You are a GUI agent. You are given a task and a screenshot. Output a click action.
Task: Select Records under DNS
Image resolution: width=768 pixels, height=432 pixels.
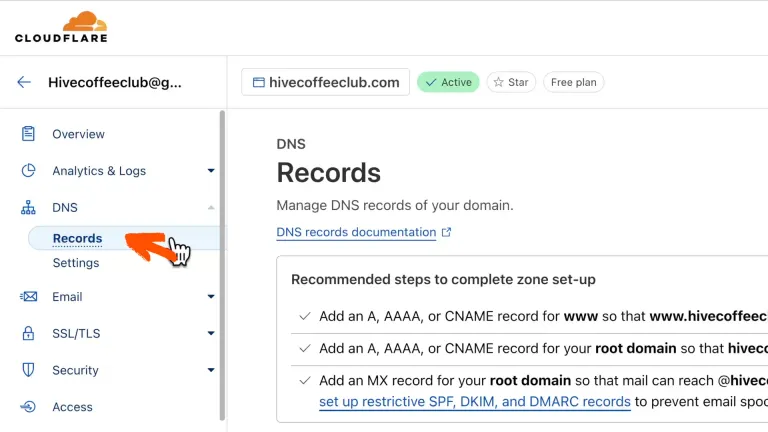(77, 238)
